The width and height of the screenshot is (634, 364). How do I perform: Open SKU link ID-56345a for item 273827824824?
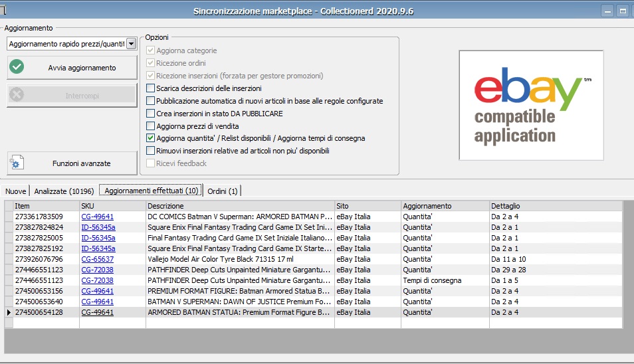(98, 227)
